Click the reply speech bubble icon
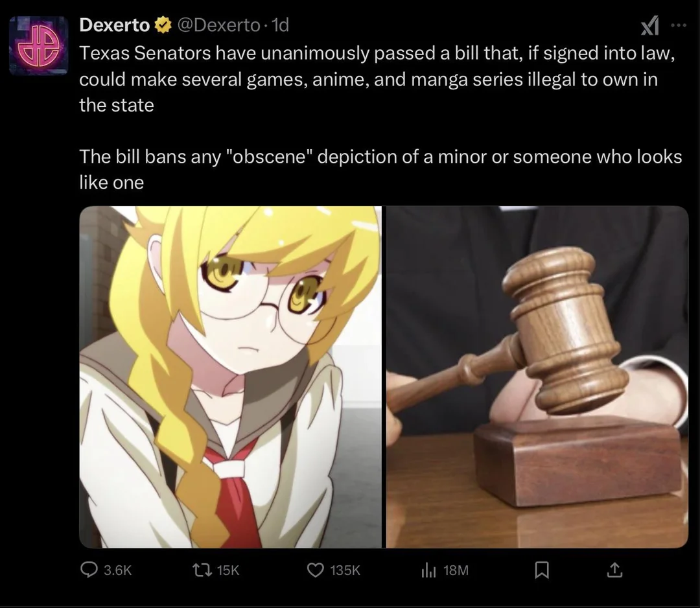 coord(89,570)
